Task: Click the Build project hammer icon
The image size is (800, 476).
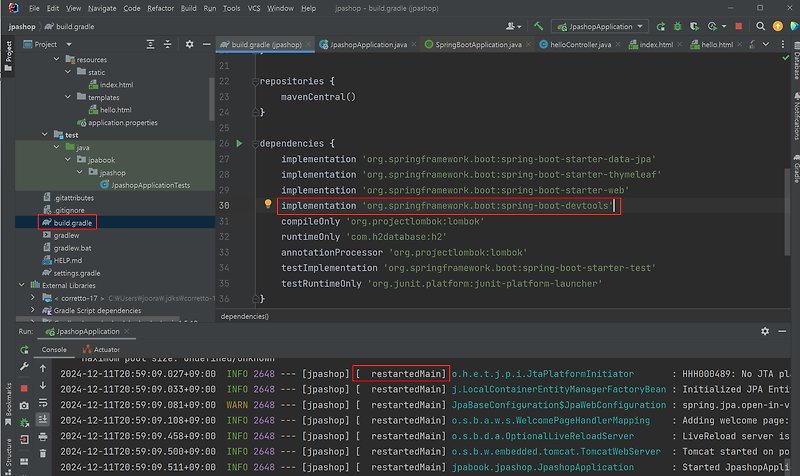Action: tap(538, 25)
